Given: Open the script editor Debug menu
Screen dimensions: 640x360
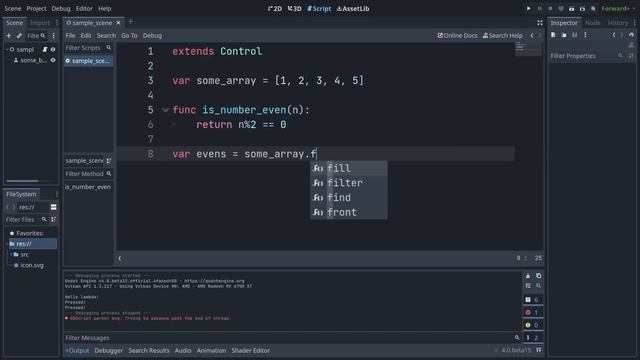Looking at the screenshot, I should pyautogui.click(x=152, y=36).
